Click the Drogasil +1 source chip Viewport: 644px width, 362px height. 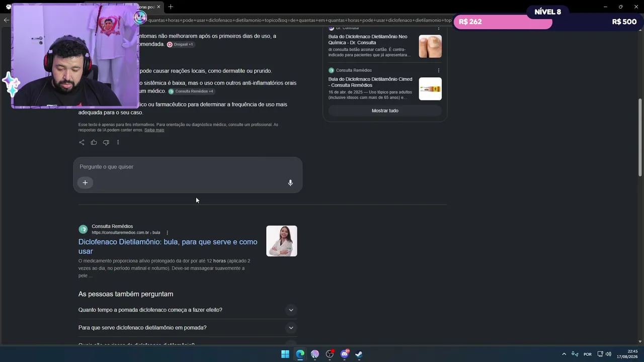(x=180, y=44)
